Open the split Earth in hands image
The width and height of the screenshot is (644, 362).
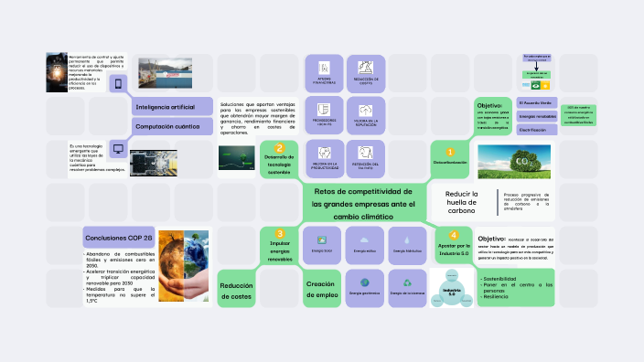pos(184,266)
